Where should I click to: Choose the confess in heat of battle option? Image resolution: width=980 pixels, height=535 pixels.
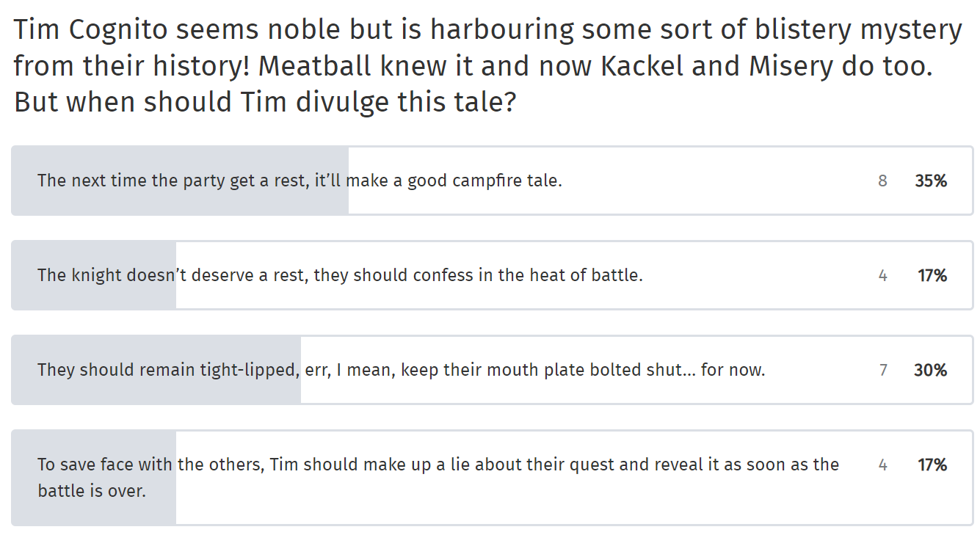coord(492,275)
